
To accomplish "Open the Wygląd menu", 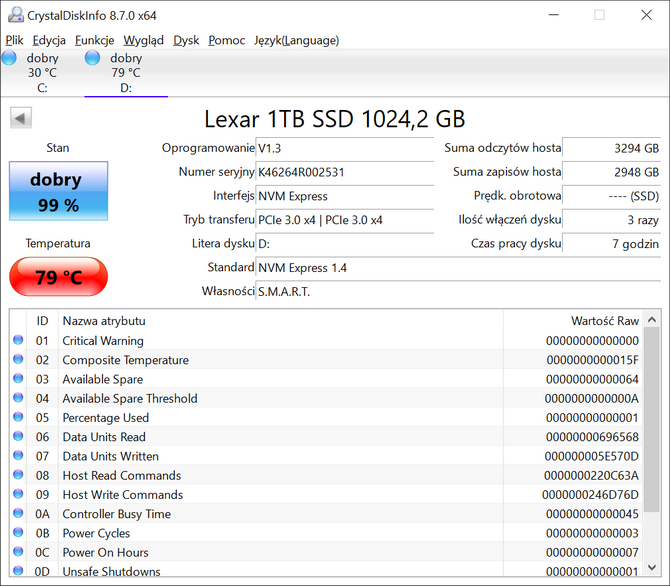I will pos(143,40).
